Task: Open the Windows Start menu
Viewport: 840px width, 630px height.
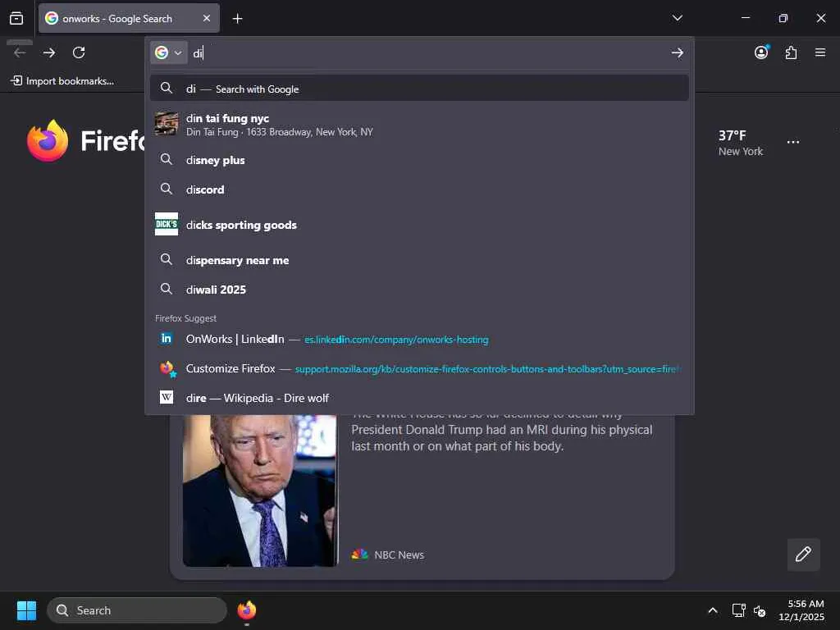Action: point(26,610)
